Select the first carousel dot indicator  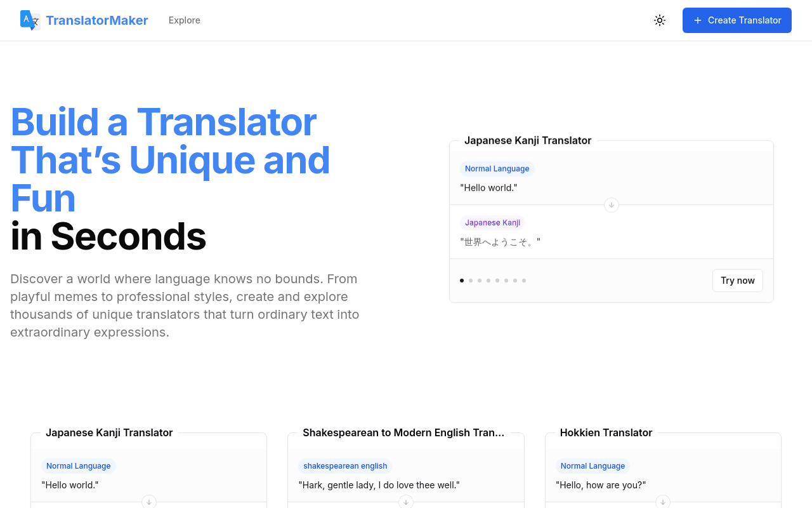point(462,281)
